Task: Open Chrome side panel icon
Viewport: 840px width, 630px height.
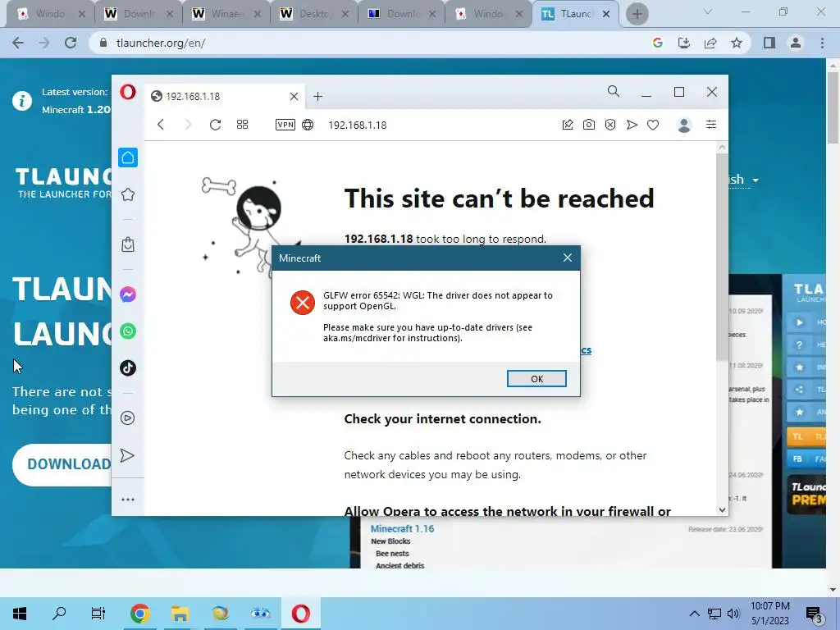Action: [769, 43]
